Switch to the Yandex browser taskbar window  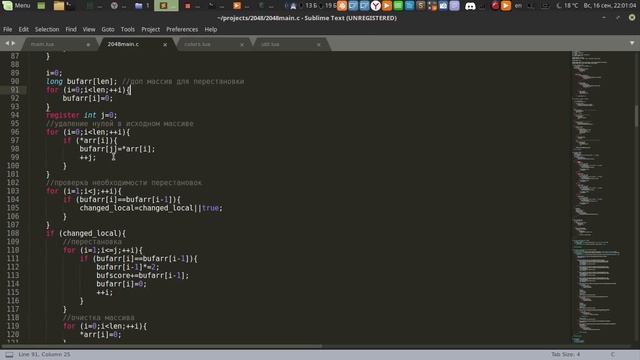coord(118,6)
